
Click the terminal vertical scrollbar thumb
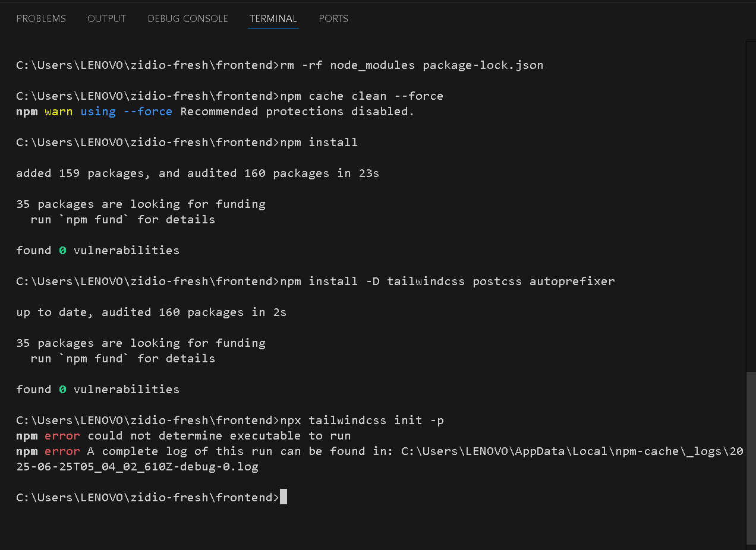(751, 457)
